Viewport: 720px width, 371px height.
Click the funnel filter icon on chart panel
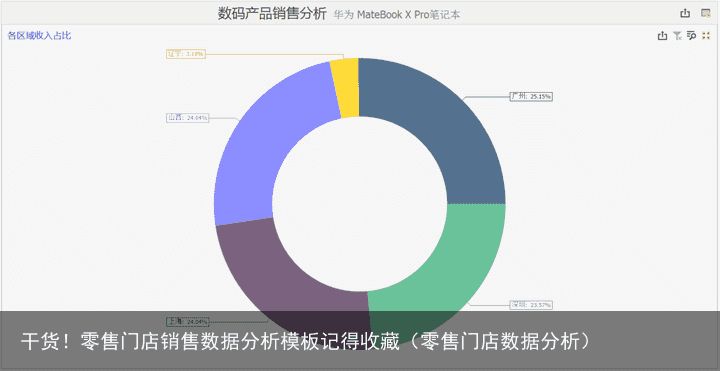[x=677, y=35]
